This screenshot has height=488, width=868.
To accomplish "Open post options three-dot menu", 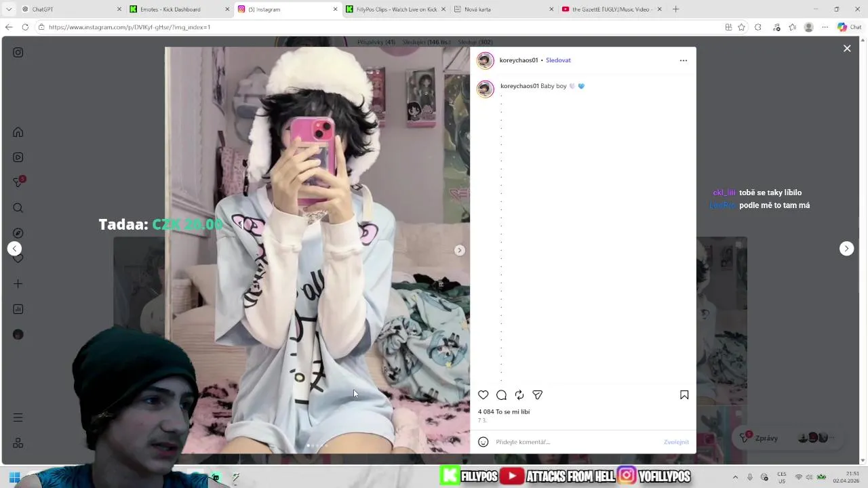I will (x=683, y=60).
